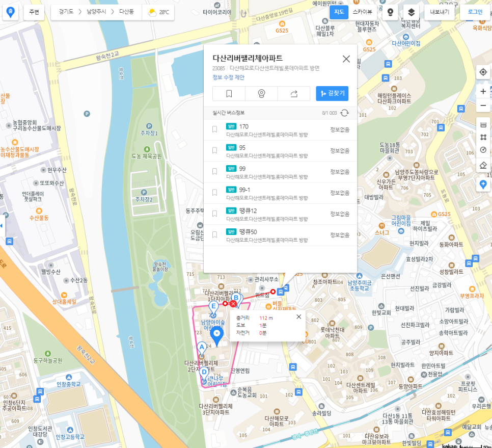The width and height of the screenshot is (492, 448).
Task: Click the 상대홀세일 store label
Action: coord(64,302)
